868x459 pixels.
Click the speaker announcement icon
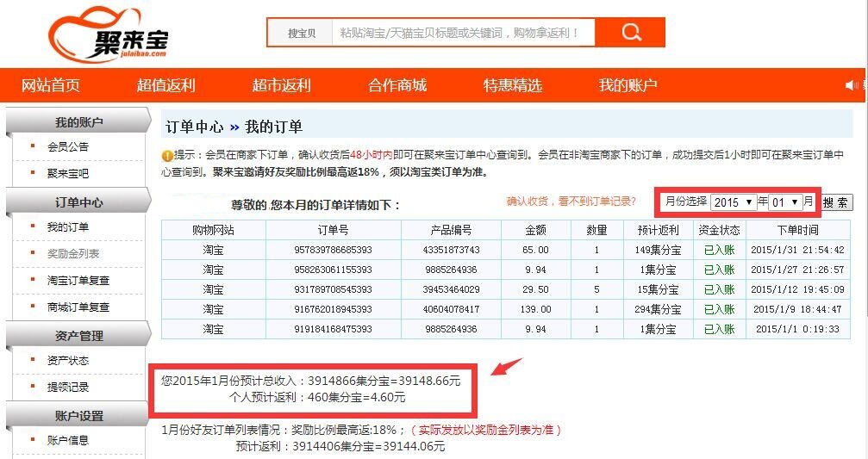pyautogui.click(x=852, y=85)
